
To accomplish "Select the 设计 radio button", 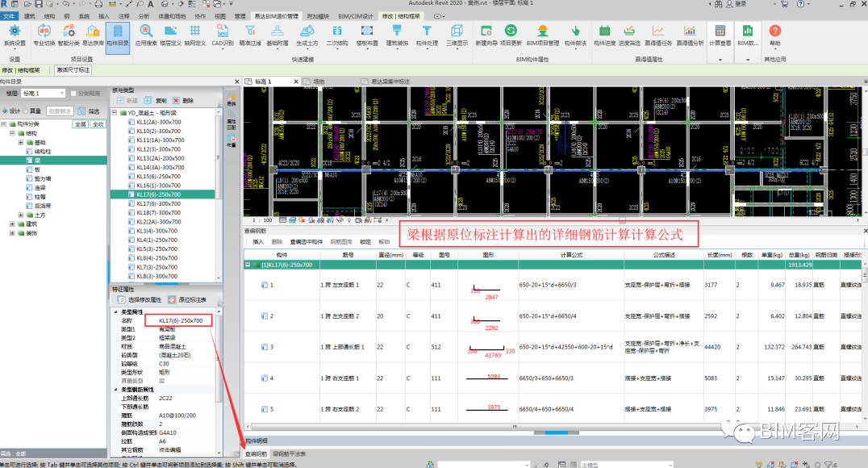I will pos(5,111).
